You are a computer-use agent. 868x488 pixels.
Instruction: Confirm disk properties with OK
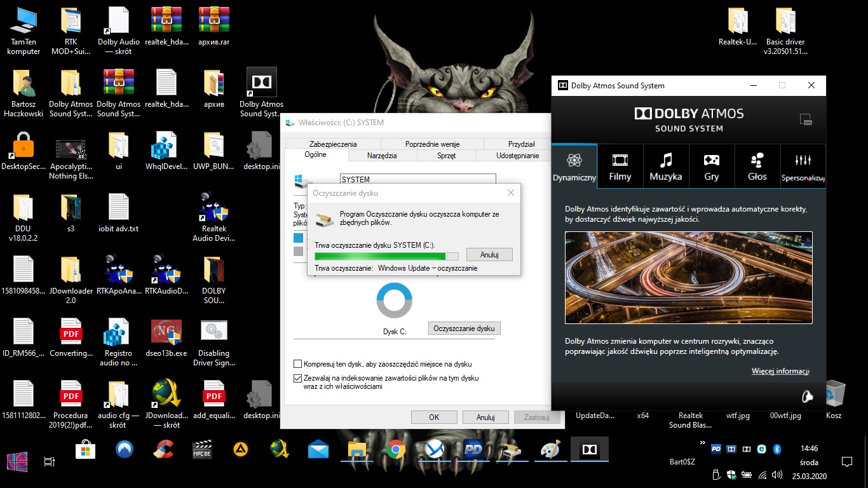434,417
